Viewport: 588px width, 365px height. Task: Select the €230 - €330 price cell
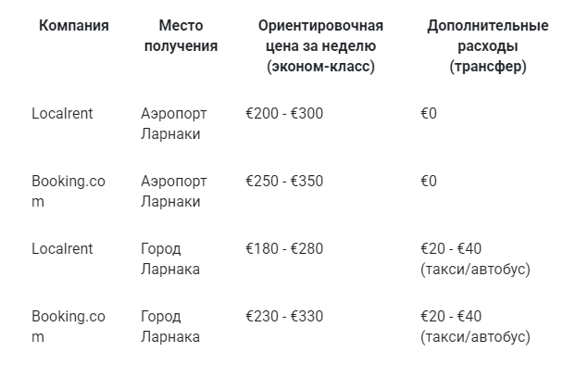[x=284, y=316]
